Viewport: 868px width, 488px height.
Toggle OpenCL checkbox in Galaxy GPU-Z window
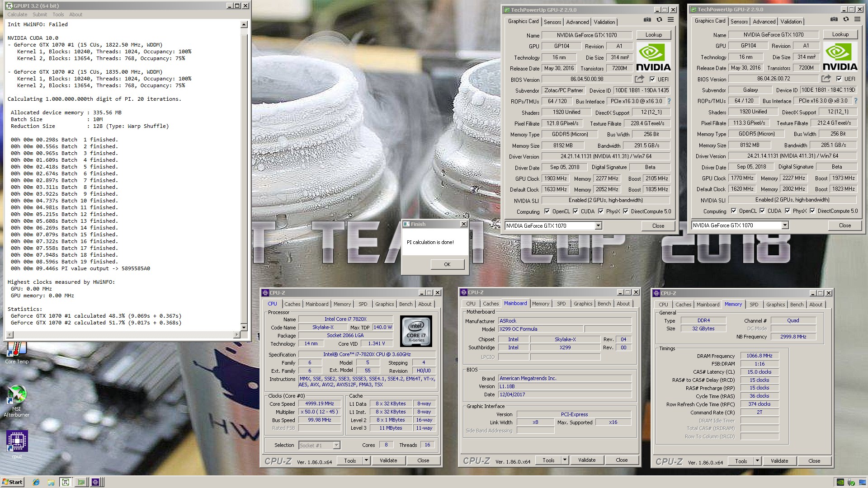(x=734, y=211)
